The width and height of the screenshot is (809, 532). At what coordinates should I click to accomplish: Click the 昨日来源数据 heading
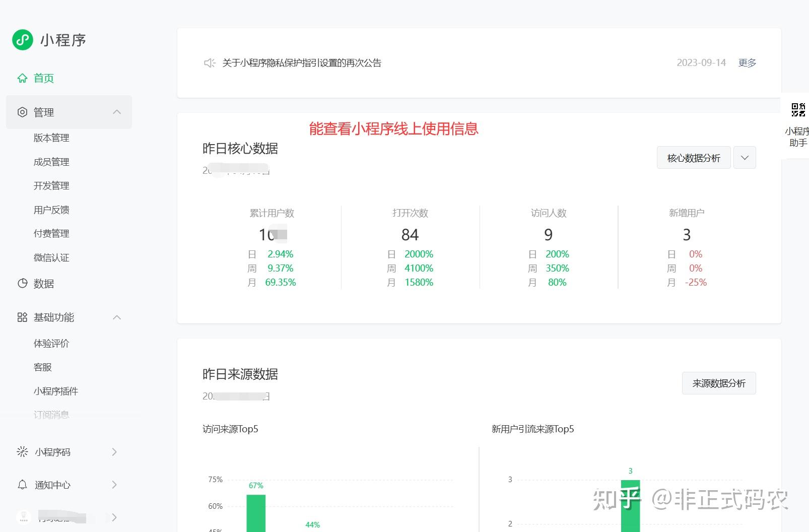(240, 374)
